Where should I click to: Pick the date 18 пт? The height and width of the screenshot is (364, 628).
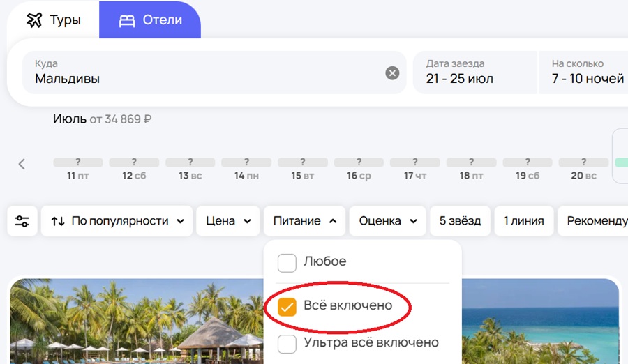[472, 169]
